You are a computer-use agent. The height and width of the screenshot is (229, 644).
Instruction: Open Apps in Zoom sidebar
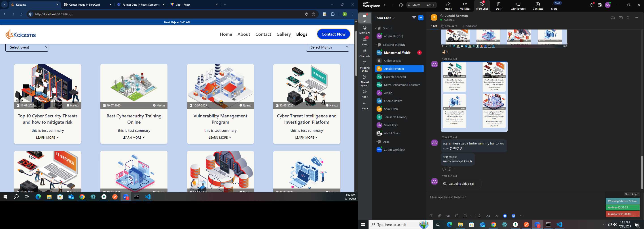pyautogui.click(x=365, y=94)
